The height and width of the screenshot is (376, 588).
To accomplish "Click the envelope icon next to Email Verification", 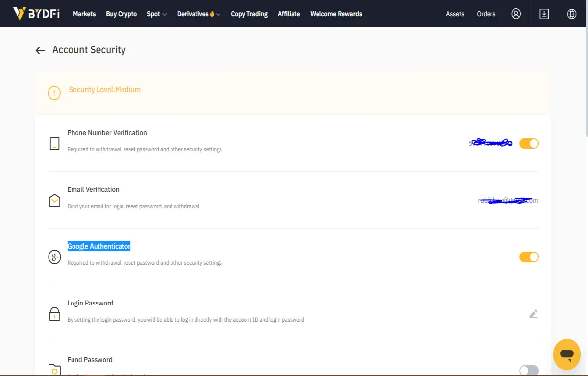I will 54,200.
